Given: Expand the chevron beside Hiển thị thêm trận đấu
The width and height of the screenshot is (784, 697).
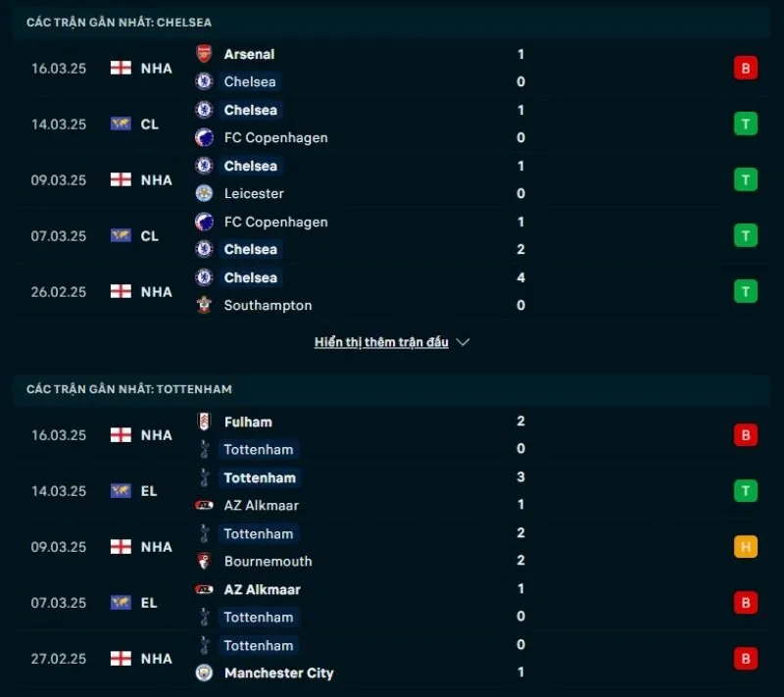Looking at the screenshot, I should click(464, 342).
